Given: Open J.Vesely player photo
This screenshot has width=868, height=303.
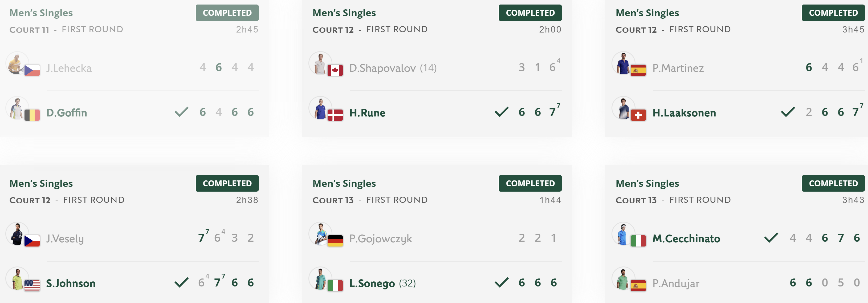Looking at the screenshot, I should click(x=17, y=233).
